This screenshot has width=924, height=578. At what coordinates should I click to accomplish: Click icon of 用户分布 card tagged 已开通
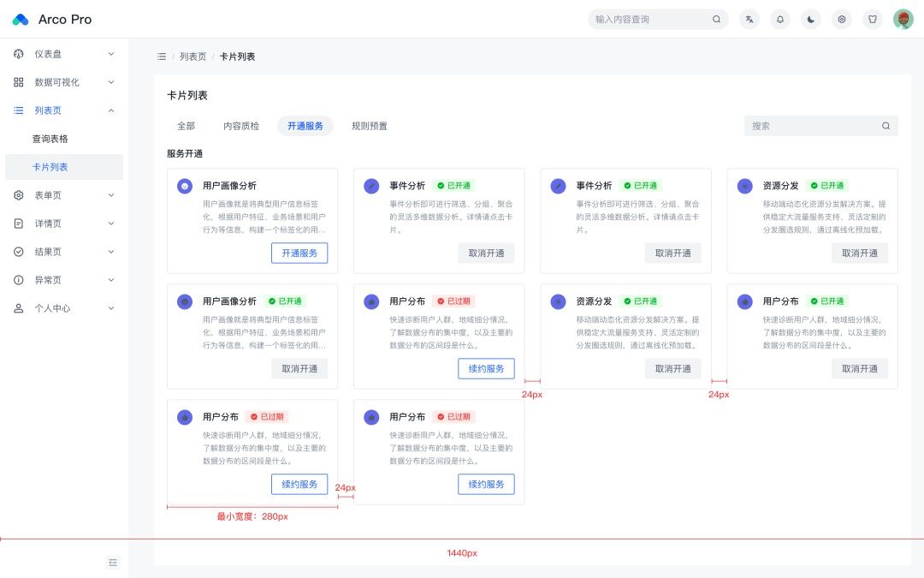click(x=745, y=301)
